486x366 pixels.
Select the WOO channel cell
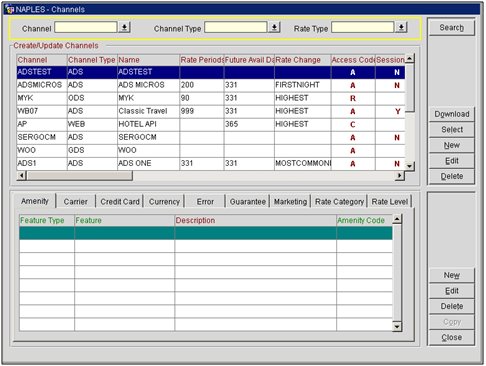point(42,150)
